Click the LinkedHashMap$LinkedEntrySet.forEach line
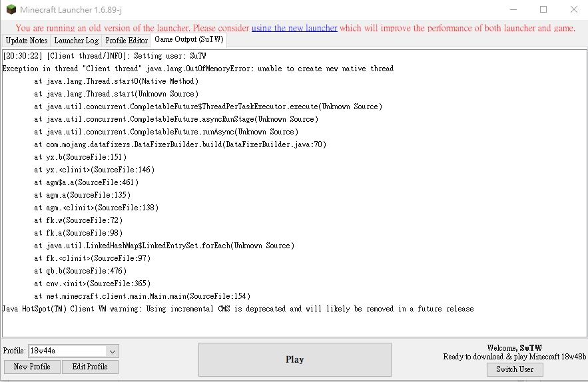This screenshot has width=588, height=382. click(164, 246)
